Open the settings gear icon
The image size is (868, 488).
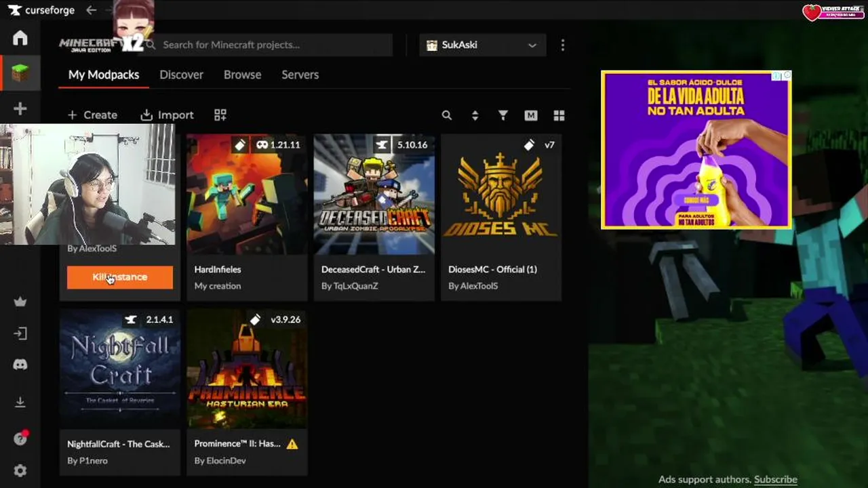pos(20,470)
